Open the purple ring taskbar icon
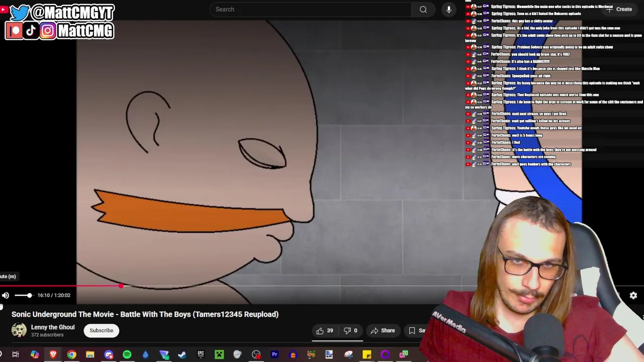Viewport: 644px width, 362px height. pos(385,354)
